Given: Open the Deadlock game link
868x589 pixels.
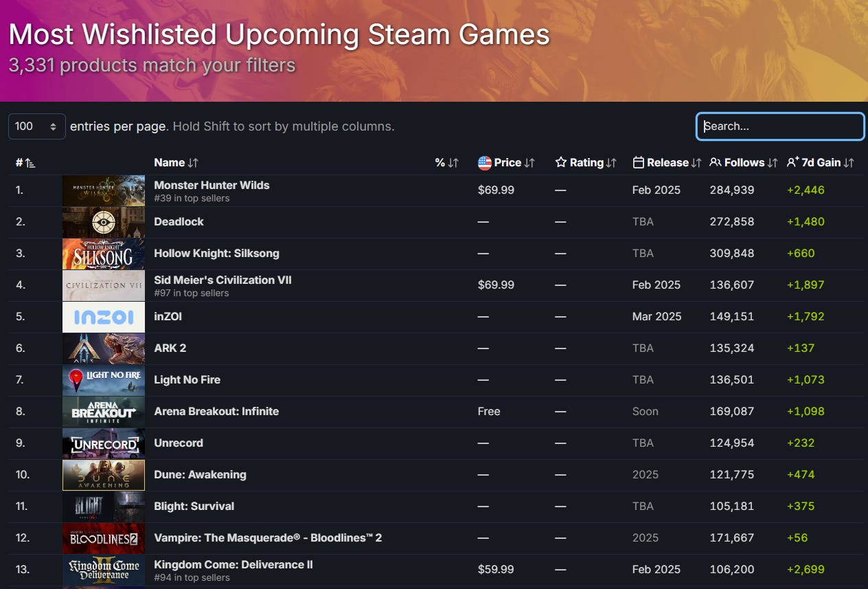Looking at the screenshot, I should (179, 222).
